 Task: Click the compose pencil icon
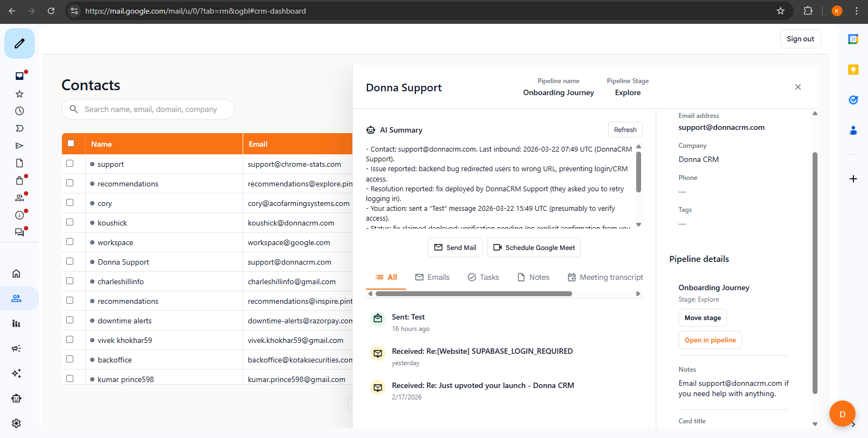(20, 43)
